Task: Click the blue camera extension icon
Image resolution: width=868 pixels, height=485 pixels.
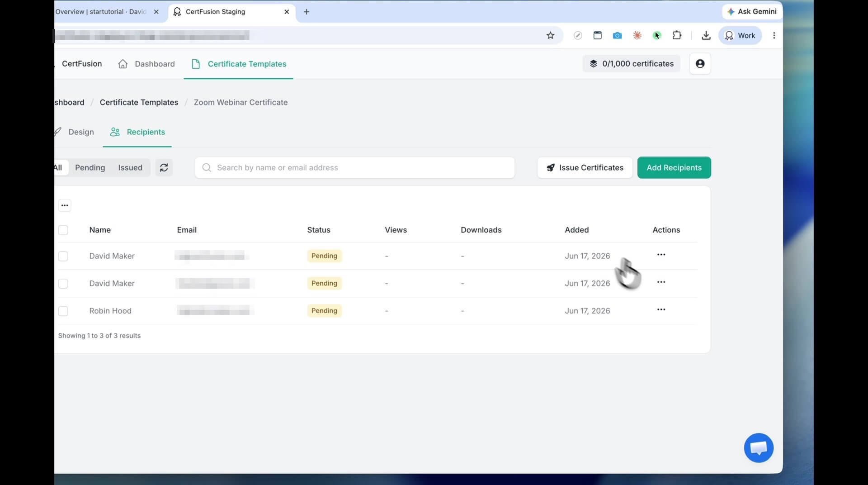Action: tap(617, 35)
